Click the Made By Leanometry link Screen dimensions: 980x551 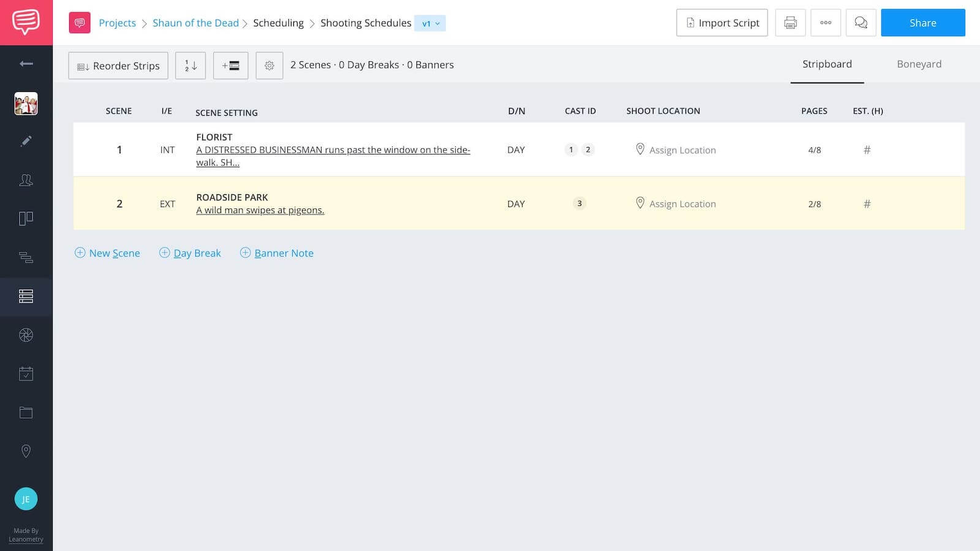click(26, 535)
